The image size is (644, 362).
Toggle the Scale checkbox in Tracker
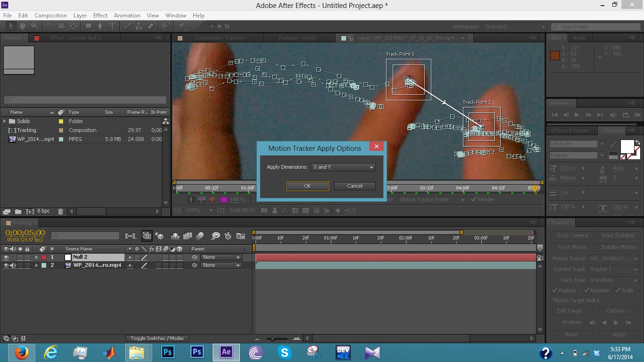click(618, 290)
